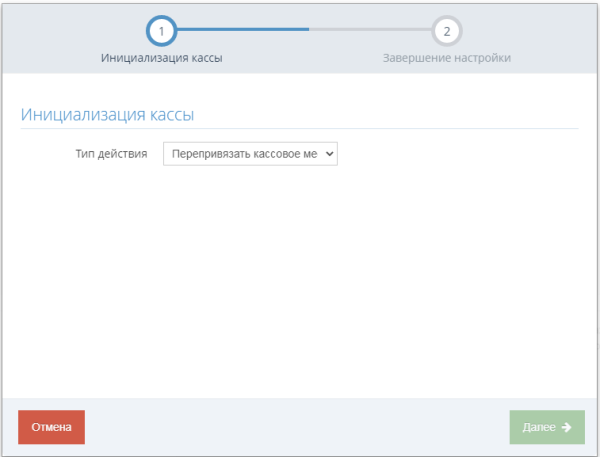Screen dimensions: 600x457
Task: Click the divider line under the section heading
Action: coord(300,129)
